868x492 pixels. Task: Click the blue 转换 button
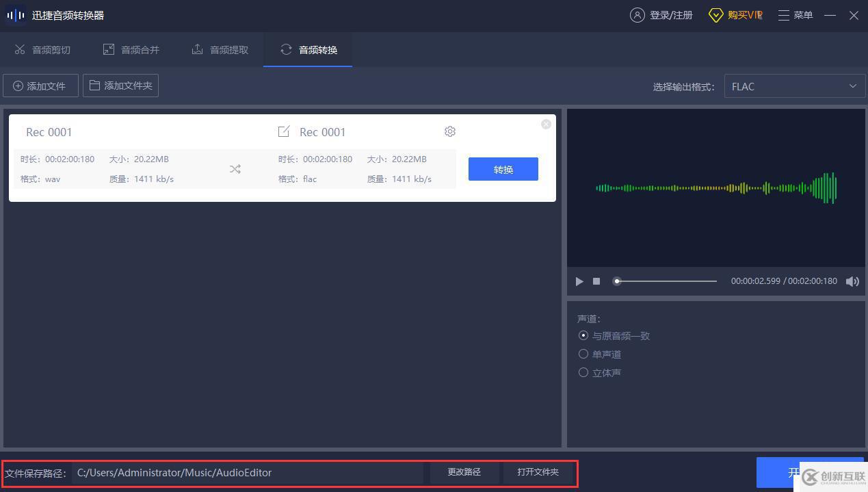click(503, 169)
